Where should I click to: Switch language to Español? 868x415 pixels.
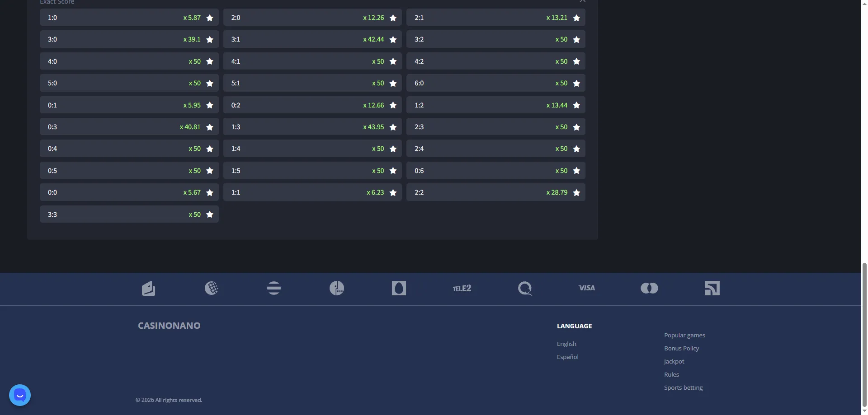tap(567, 357)
